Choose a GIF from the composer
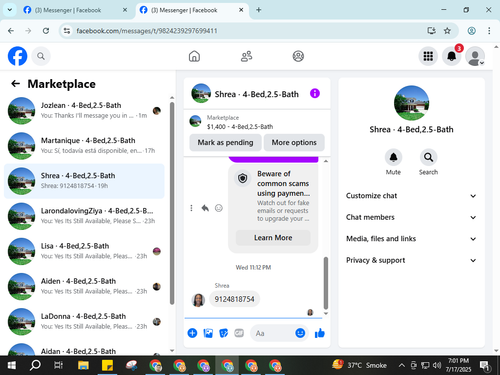Image resolution: width=500 pixels, height=375 pixels. [239, 333]
